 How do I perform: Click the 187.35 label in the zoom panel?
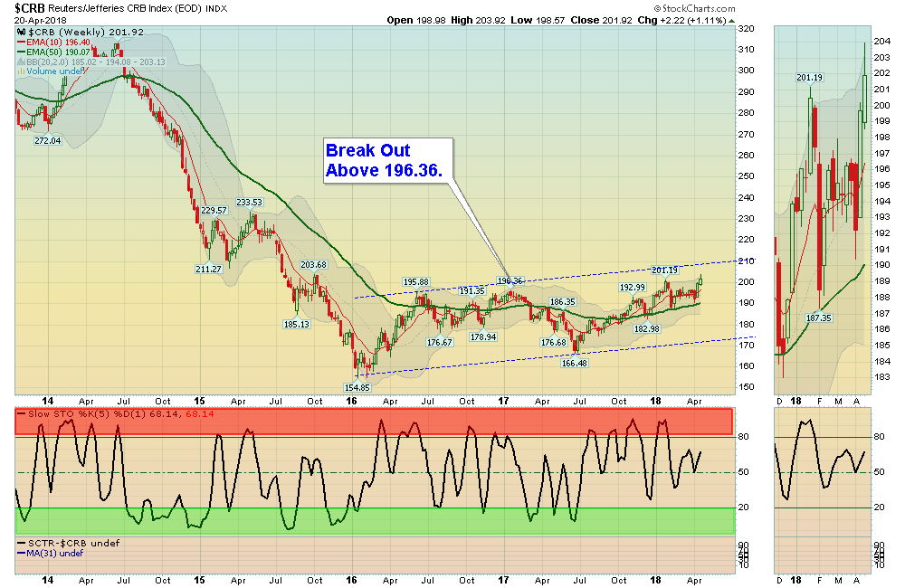point(818,318)
